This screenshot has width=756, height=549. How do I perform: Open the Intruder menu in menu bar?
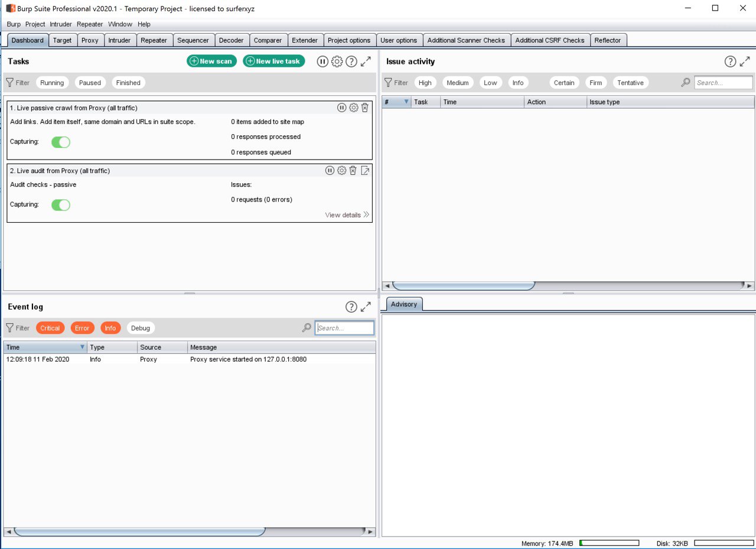tap(61, 24)
